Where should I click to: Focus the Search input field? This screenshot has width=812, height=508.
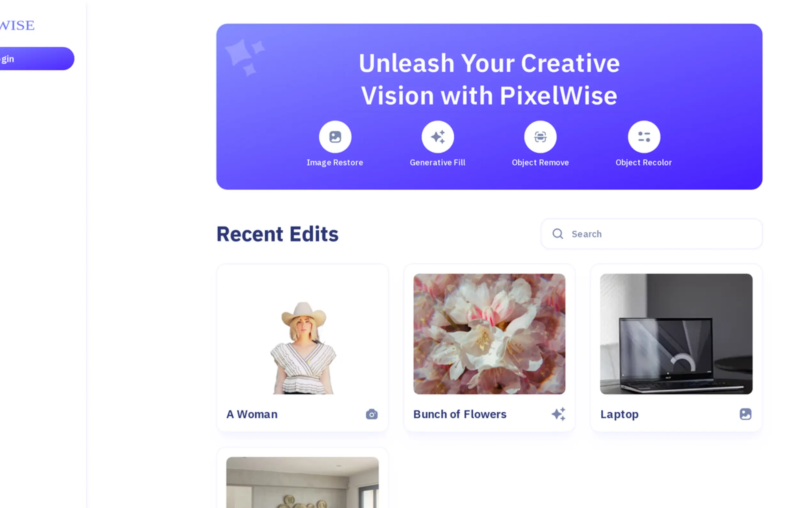click(x=651, y=234)
